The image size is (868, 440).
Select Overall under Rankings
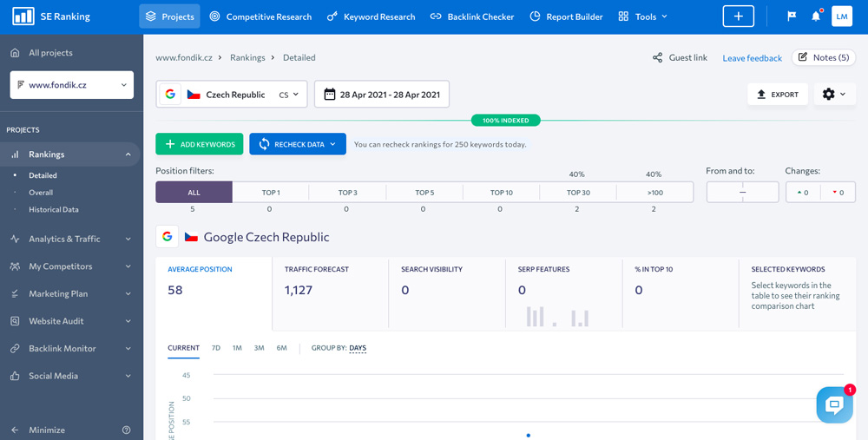(41, 193)
